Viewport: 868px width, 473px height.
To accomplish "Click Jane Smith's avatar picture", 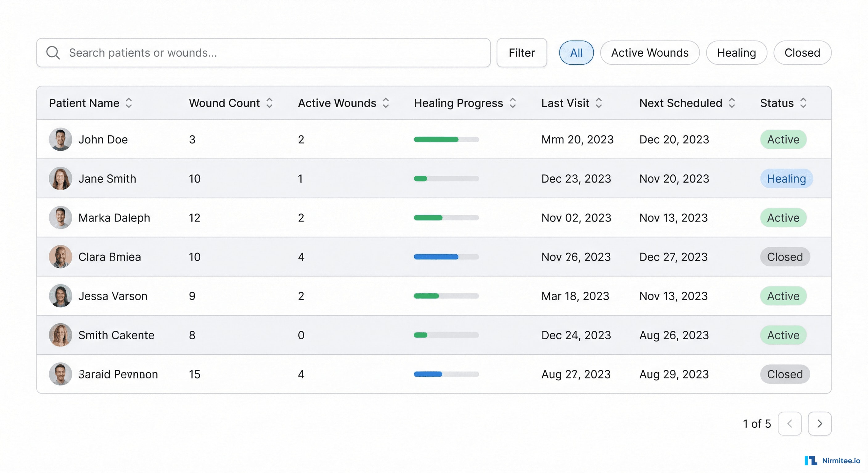I will click(61, 178).
